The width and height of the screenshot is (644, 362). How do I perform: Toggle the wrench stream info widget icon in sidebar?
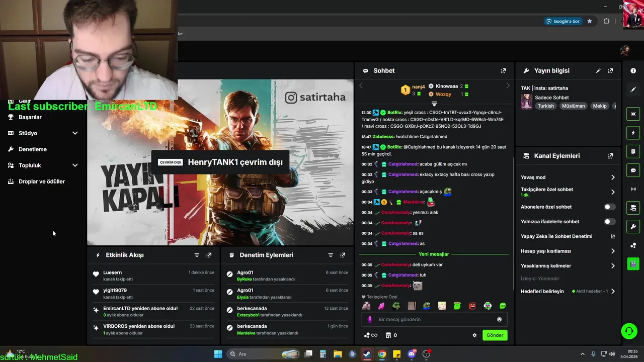click(x=633, y=226)
